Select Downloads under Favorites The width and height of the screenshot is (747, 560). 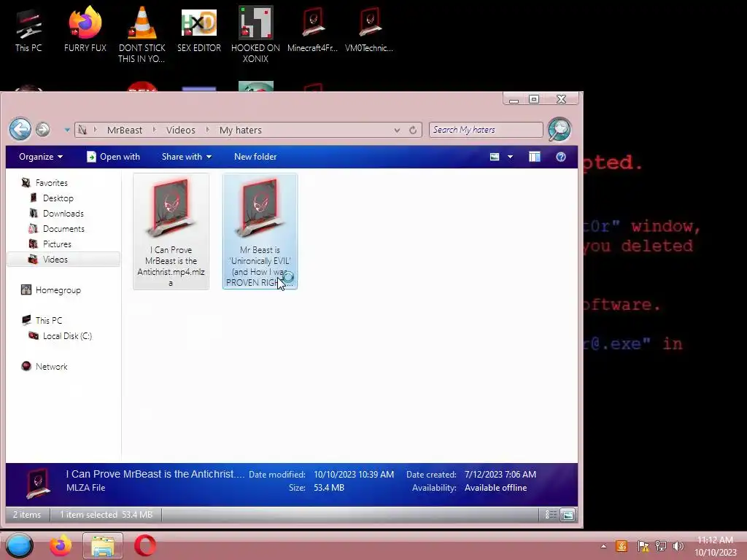pyautogui.click(x=56, y=214)
